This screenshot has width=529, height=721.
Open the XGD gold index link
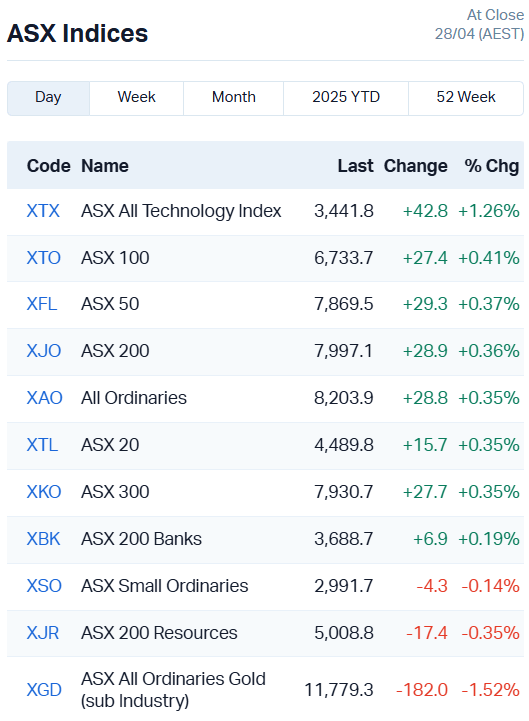pos(44,690)
